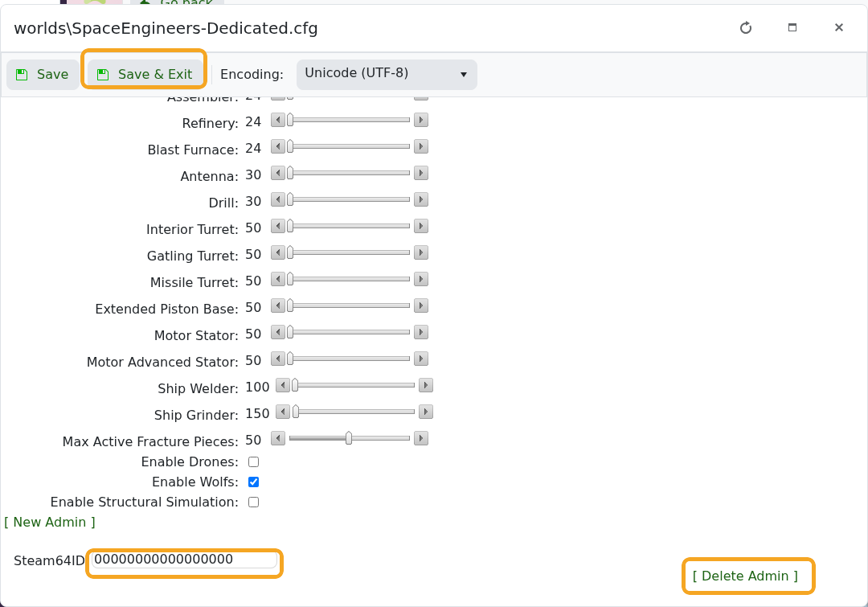Image resolution: width=868 pixels, height=607 pixels.
Task: Click the Ship Welder slider track
Action: pos(354,385)
